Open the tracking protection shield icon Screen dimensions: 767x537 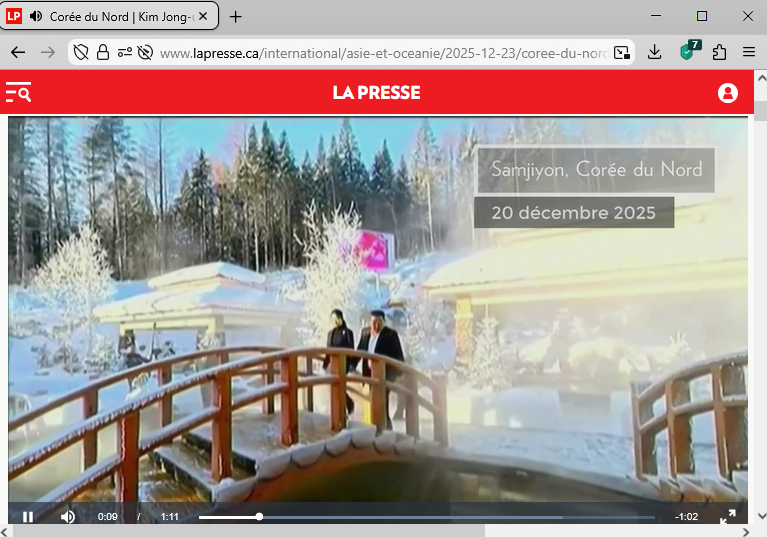pyautogui.click(x=81, y=52)
